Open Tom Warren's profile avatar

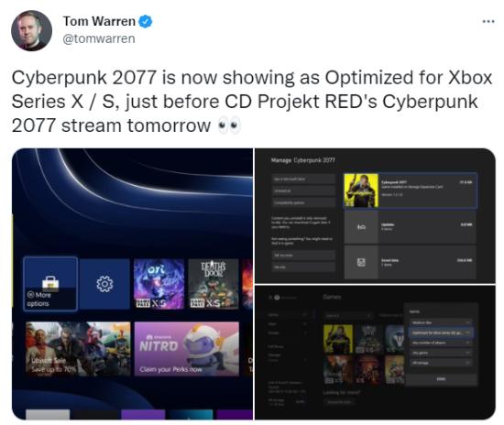click(x=31, y=30)
